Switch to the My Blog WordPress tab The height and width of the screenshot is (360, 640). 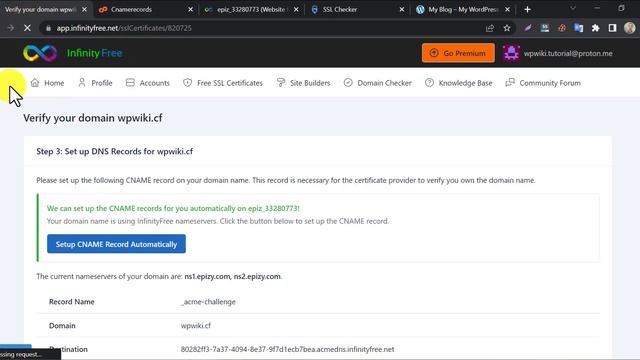click(463, 9)
